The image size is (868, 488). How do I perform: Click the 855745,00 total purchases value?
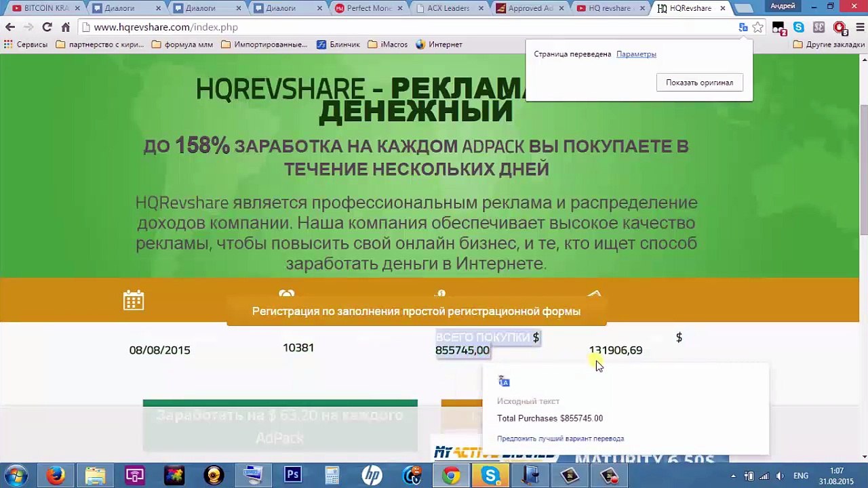tap(462, 350)
